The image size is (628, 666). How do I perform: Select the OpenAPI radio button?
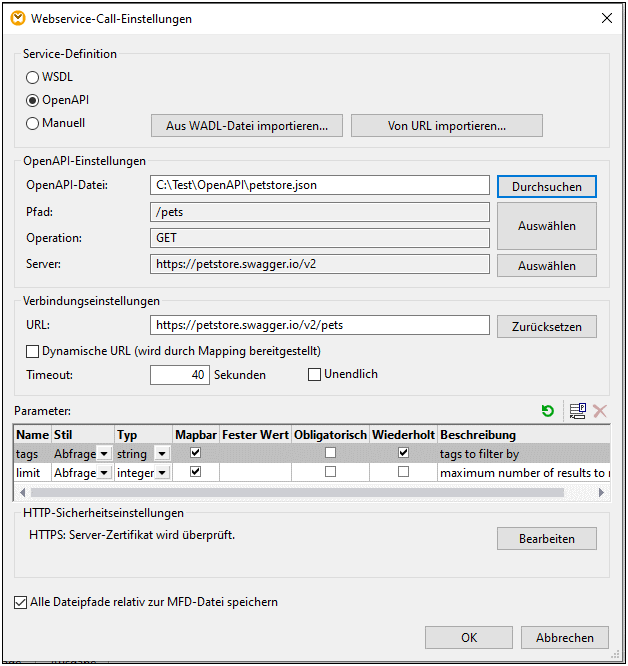32,100
